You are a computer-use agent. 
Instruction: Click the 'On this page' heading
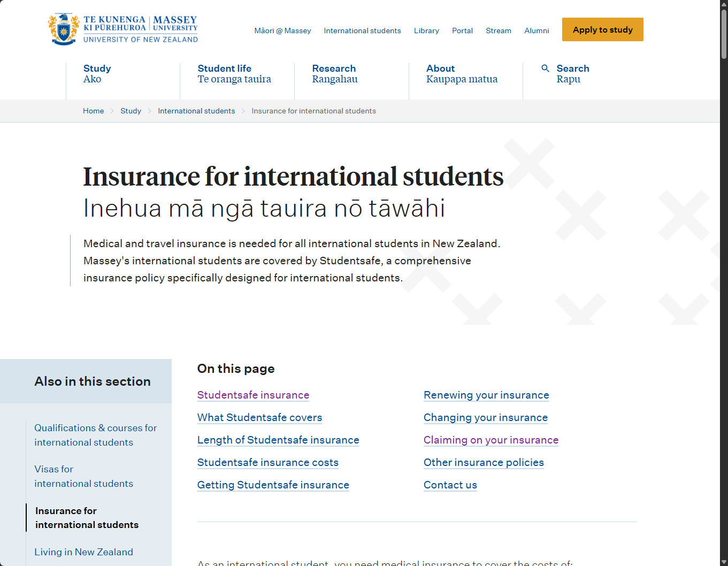point(236,369)
